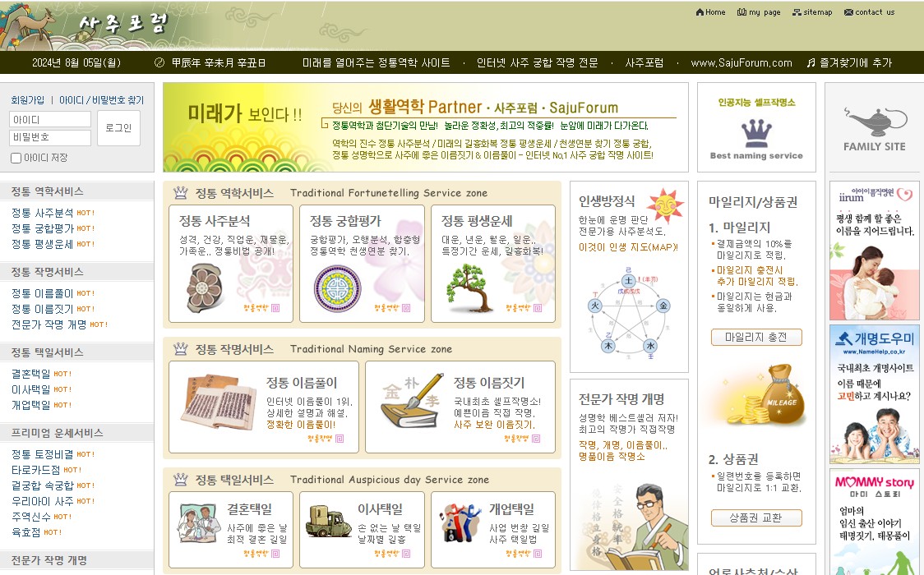This screenshot has width=924, height=575.
Task: Open 정통 사주분석 in left sidebar
Action: tap(43, 213)
